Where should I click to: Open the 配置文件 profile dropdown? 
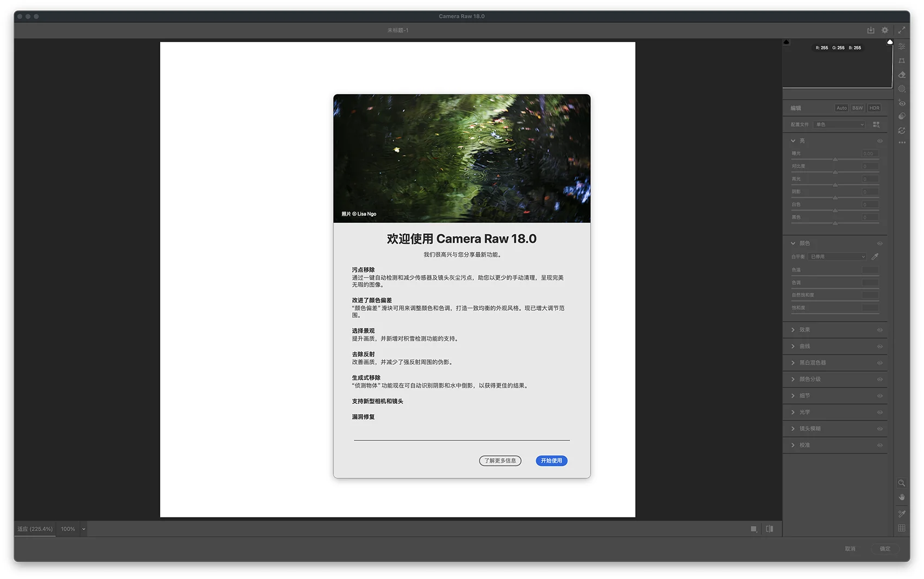click(839, 124)
